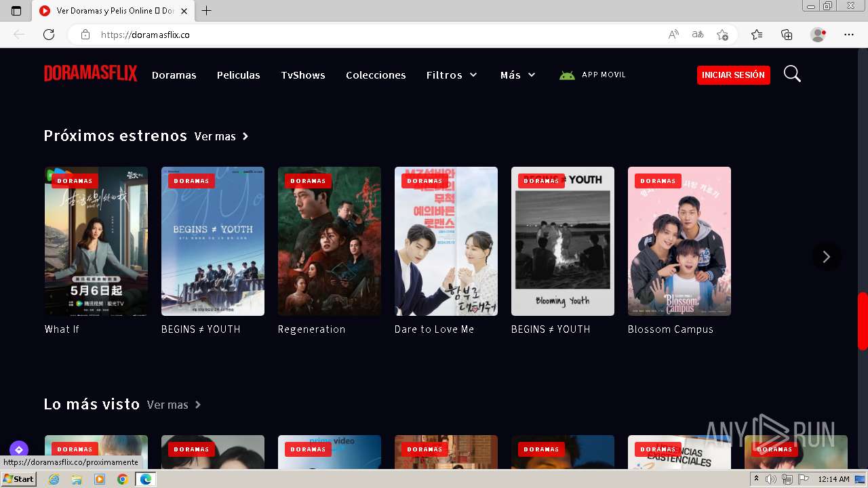Click the purple floating widget icon

19,449
